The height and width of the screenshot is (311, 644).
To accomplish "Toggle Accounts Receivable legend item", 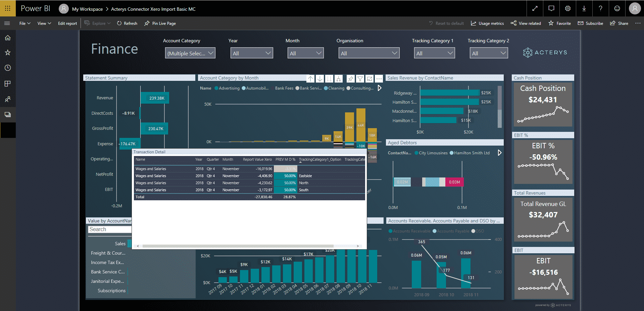I will point(409,231).
